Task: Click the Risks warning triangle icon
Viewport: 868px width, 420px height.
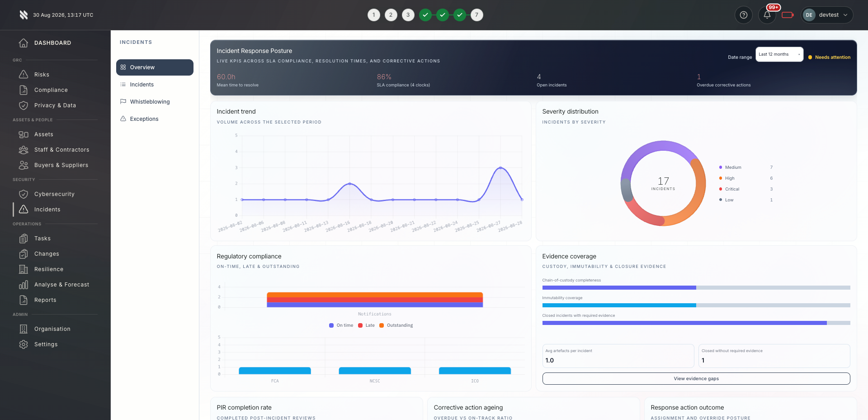Action: pos(24,75)
